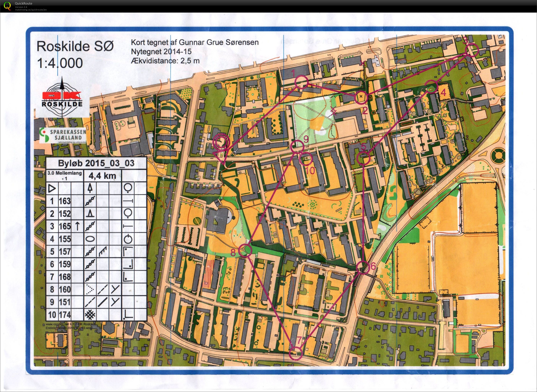537x392 pixels.
Task: Click the start triangle symbol in description table
Action: 52,189
